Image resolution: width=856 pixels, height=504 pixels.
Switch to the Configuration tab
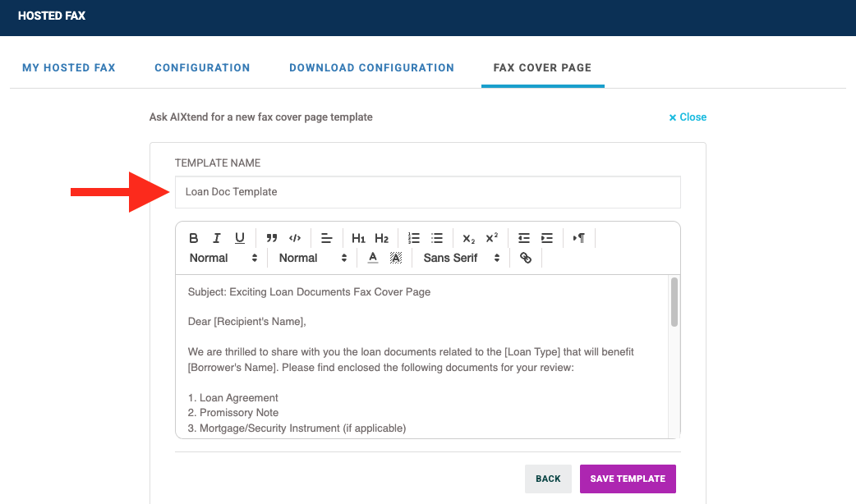click(x=202, y=67)
